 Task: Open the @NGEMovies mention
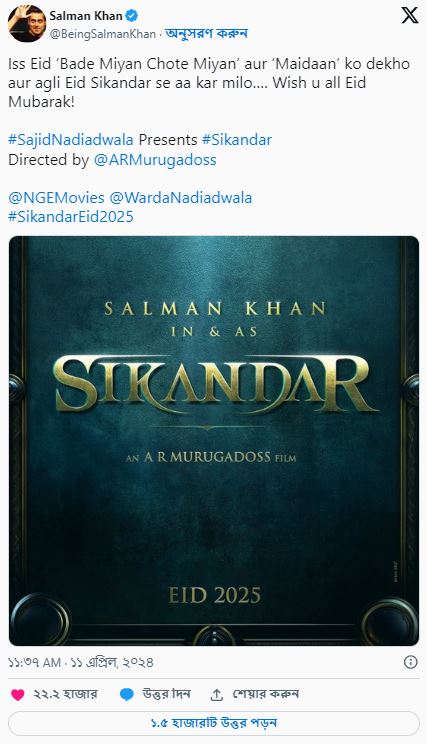click(x=56, y=198)
